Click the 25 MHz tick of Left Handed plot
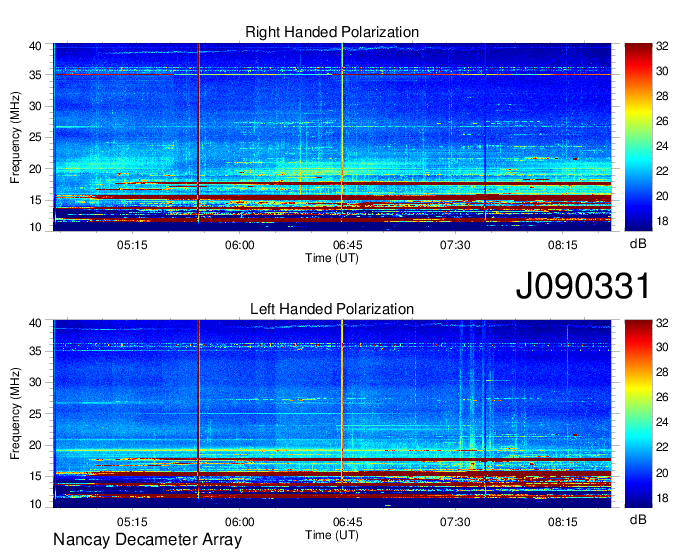 pos(36,414)
